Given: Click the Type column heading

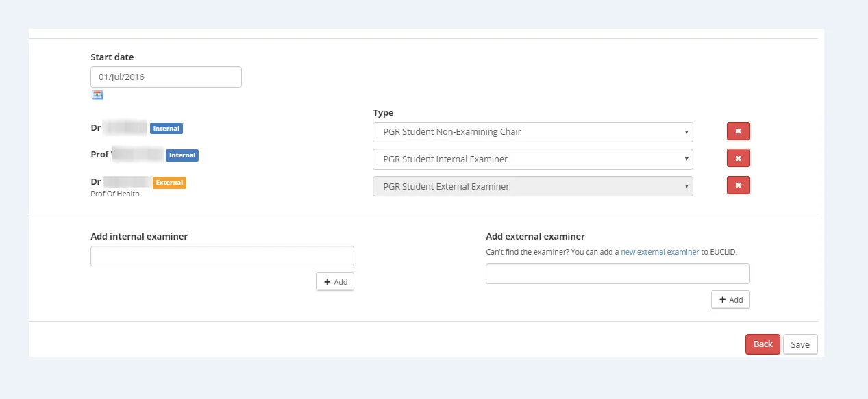Looking at the screenshot, I should (383, 112).
